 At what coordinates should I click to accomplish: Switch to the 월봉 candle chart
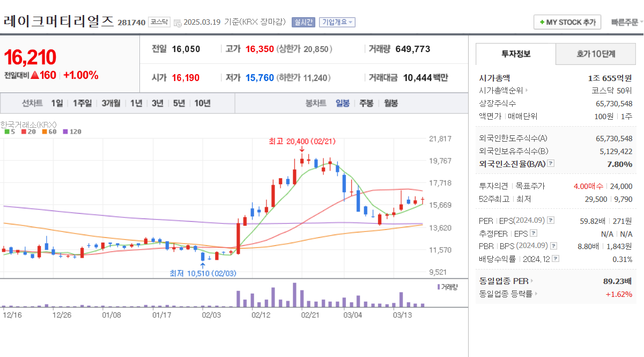(391, 103)
